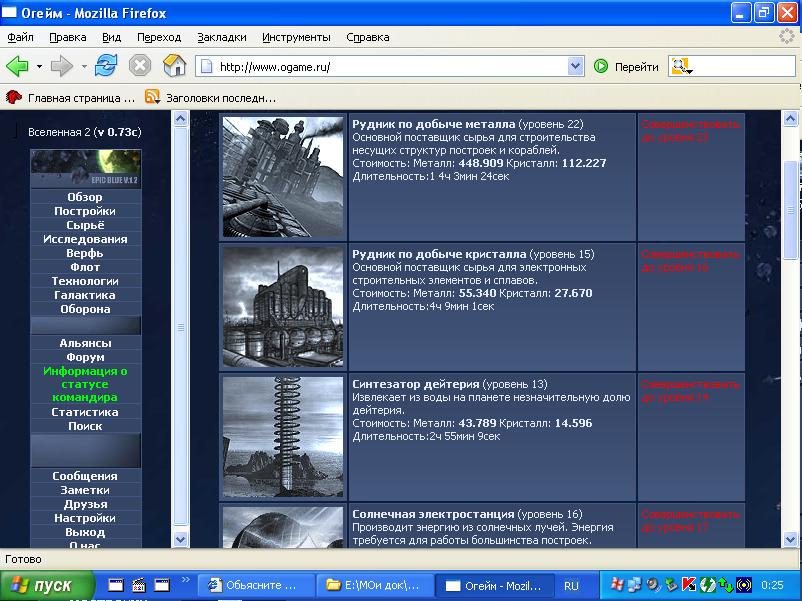Open Сообщения in the game menu
The image size is (802, 601).
(x=85, y=476)
